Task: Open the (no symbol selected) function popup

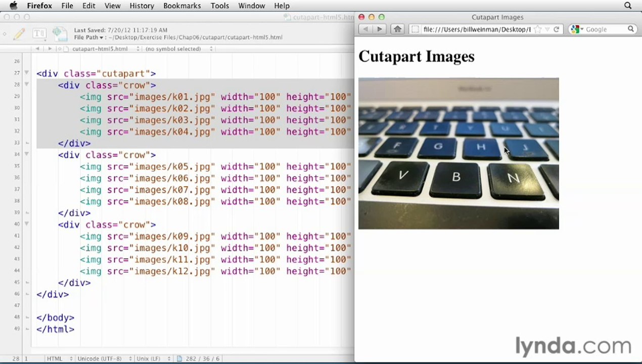Action: pyautogui.click(x=179, y=49)
